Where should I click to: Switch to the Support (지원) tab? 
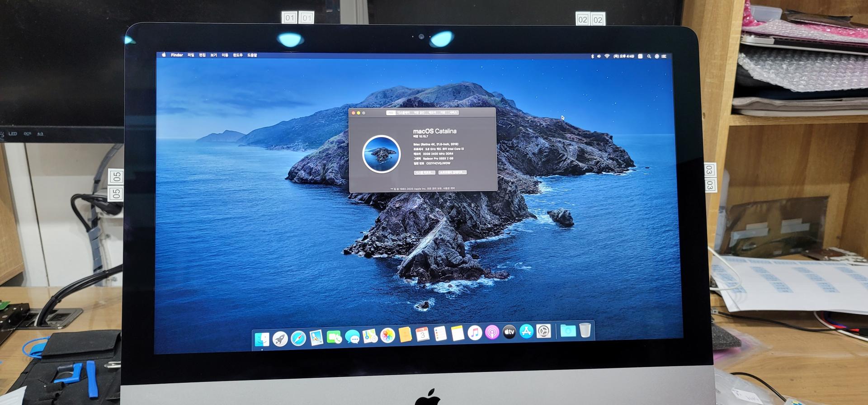(x=442, y=113)
